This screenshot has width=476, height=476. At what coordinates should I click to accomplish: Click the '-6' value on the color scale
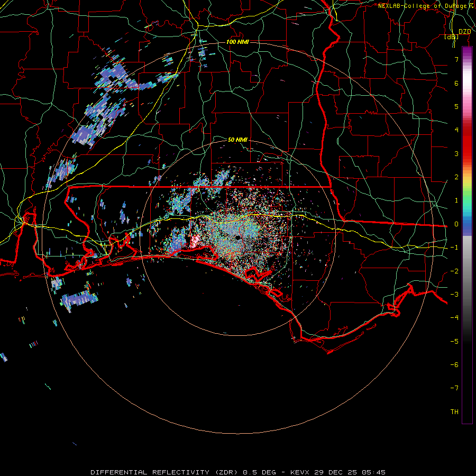[454, 364]
